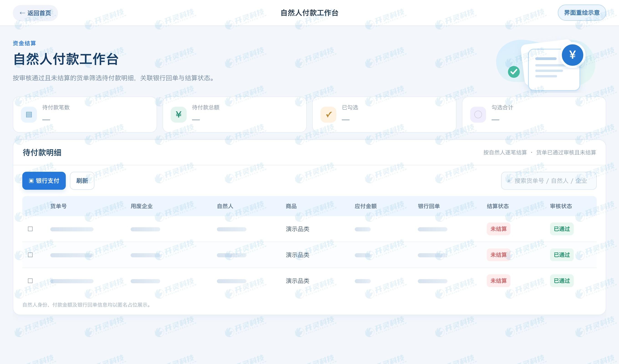Click the 自然人 column header
The height and width of the screenshot is (364, 619).
coord(225,206)
